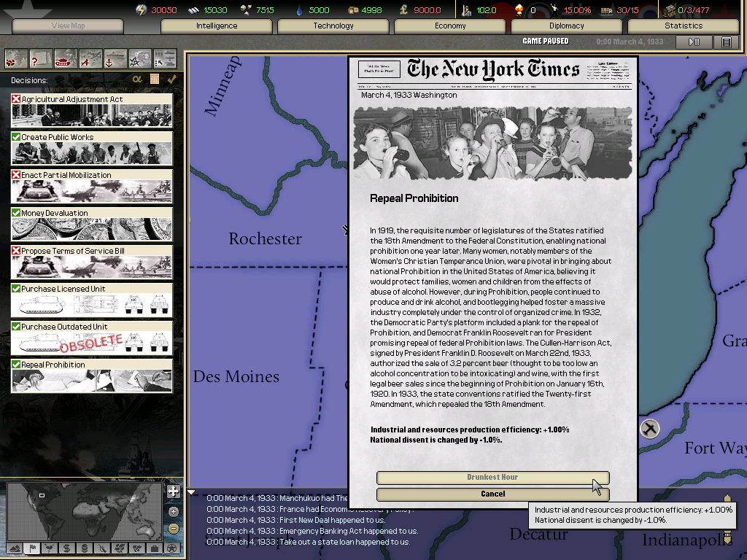The width and height of the screenshot is (747, 560).
Task: Click the green check on Create Public Works
Action: tap(16, 137)
